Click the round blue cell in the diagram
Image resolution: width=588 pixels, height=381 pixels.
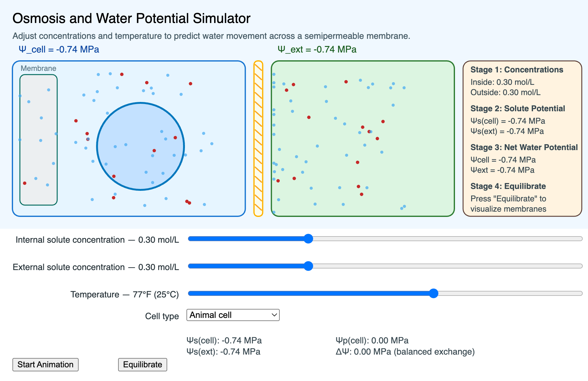pos(140,146)
